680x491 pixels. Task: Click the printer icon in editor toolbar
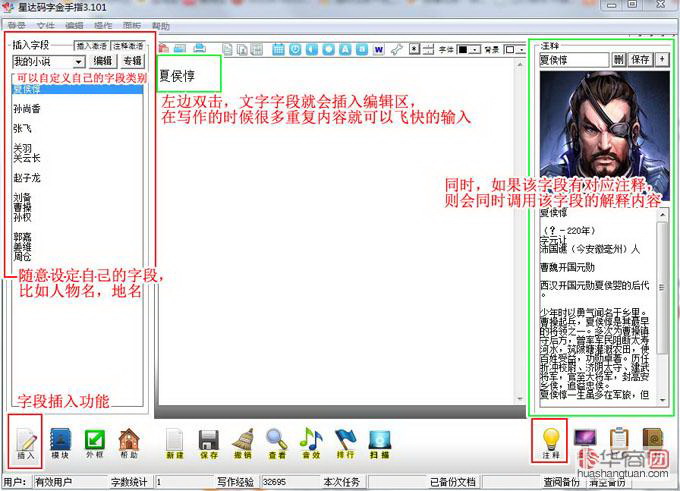tap(200, 48)
